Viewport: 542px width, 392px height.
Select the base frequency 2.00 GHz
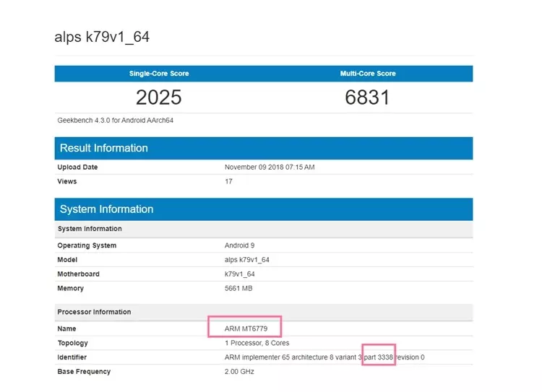coord(239,372)
